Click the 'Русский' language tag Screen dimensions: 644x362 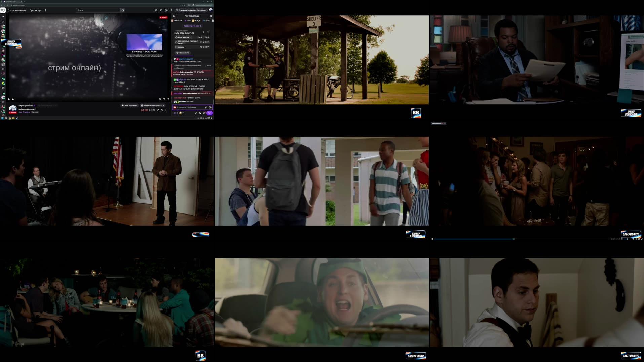click(x=35, y=112)
